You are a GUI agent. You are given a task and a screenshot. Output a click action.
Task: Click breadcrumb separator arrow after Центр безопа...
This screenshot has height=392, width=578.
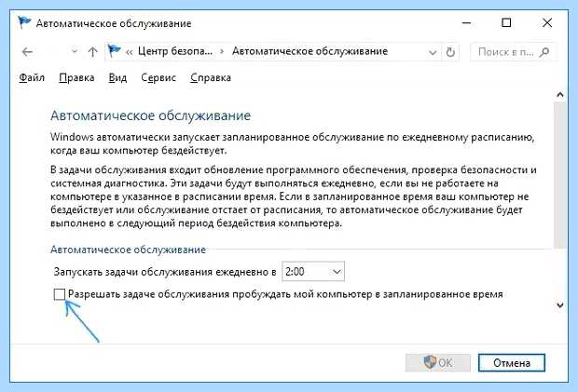click(x=222, y=51)
